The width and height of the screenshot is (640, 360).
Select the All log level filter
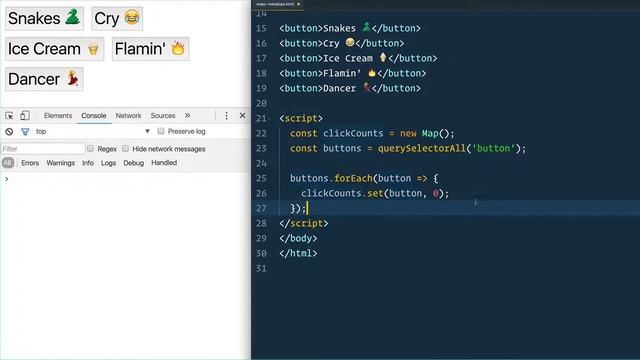point(8,163)
